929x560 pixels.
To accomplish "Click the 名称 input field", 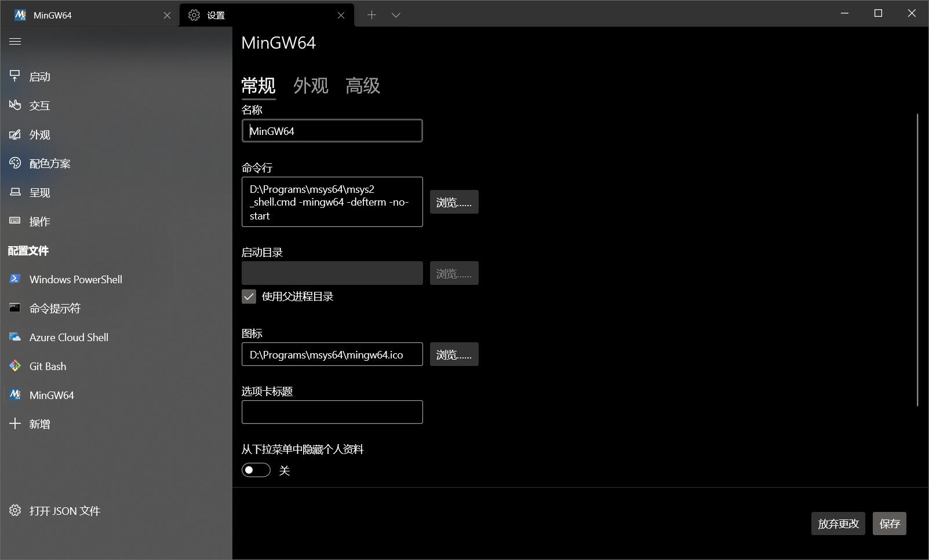I will point(332,131).
